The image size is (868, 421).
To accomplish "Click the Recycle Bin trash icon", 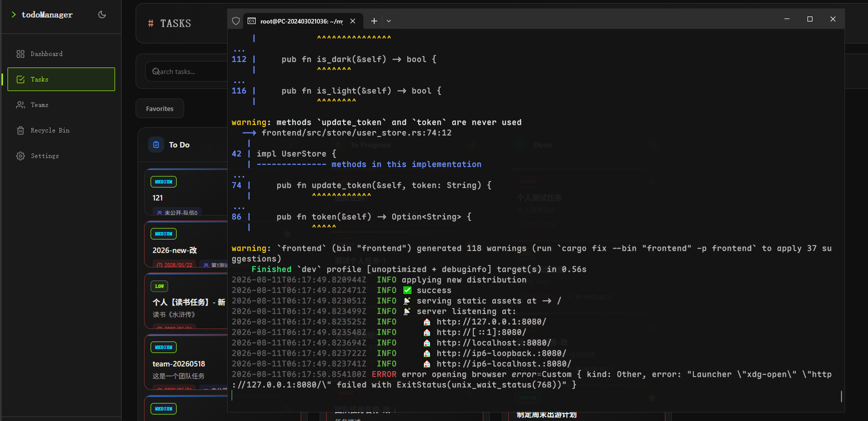I will pos(21,130).
